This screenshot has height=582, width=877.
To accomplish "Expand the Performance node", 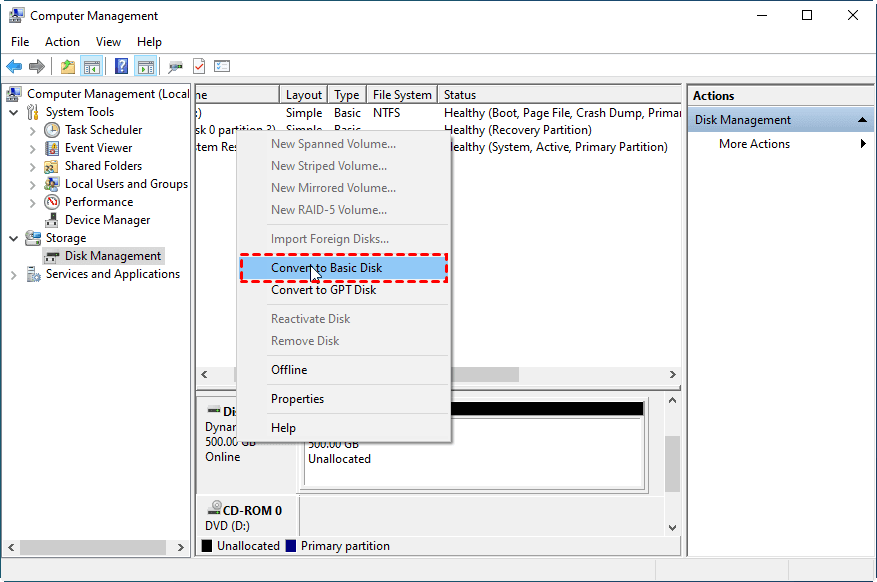I will pyautogui.click(x=32, y=202).
